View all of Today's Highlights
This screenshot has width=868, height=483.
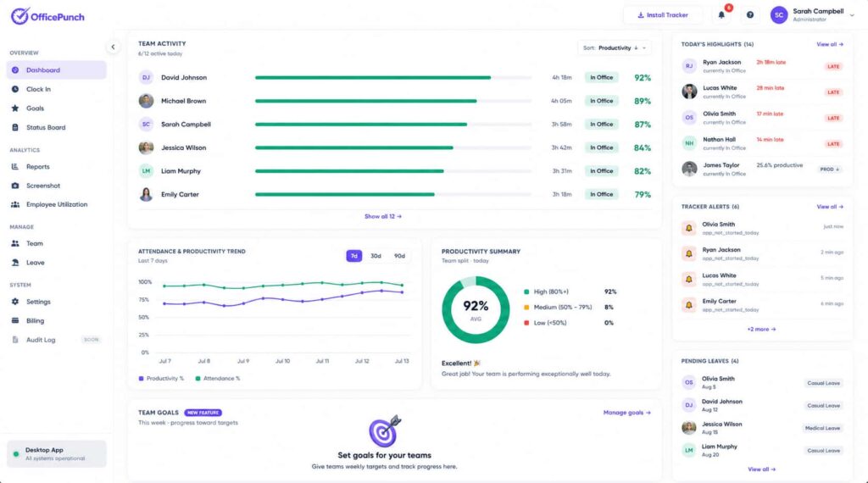(830, 44)
